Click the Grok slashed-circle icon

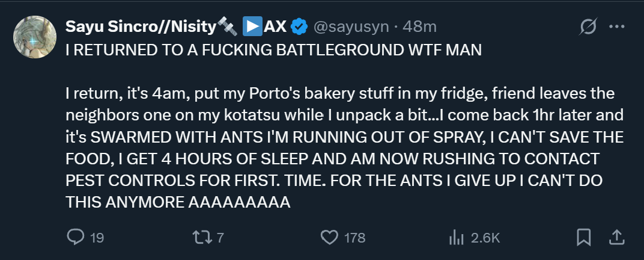(588, 26)
